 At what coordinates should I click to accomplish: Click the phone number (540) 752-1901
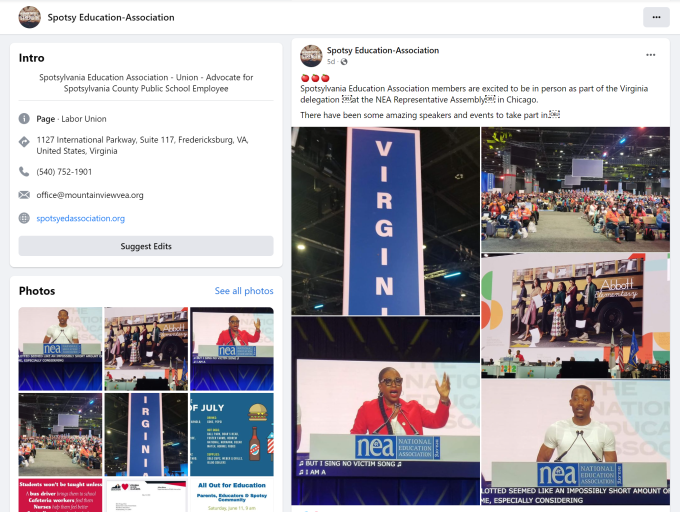tap(64, 172)
